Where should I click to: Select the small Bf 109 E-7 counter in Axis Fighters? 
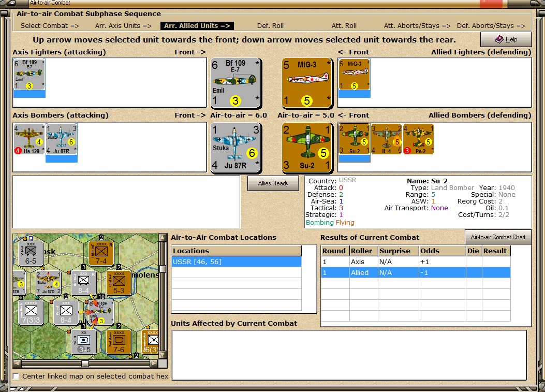pos(29,75)
